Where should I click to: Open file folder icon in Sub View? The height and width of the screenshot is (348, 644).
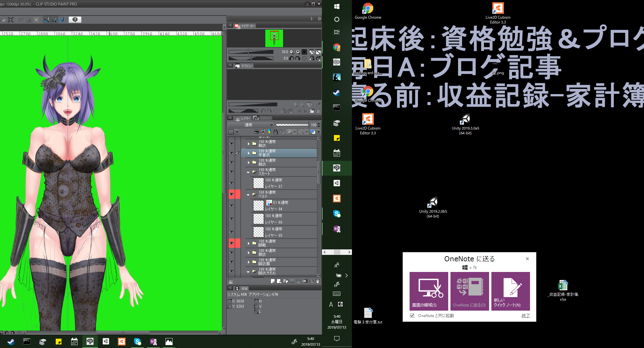click(312, 111)
